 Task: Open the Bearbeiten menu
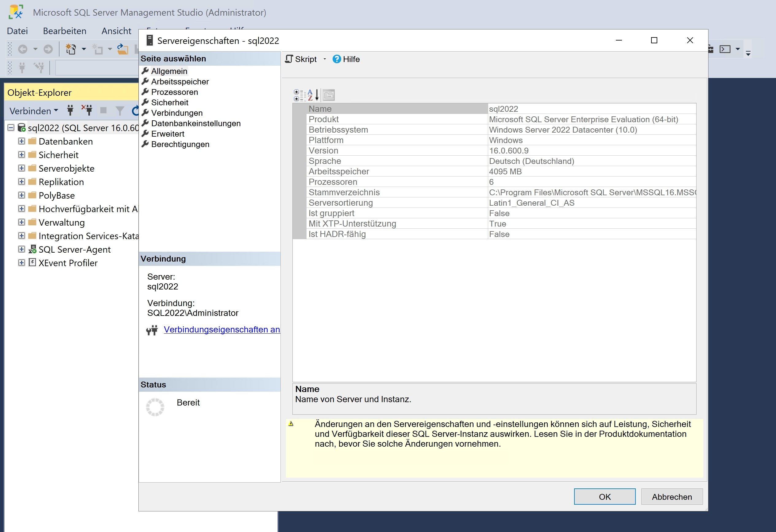point(64,31)
